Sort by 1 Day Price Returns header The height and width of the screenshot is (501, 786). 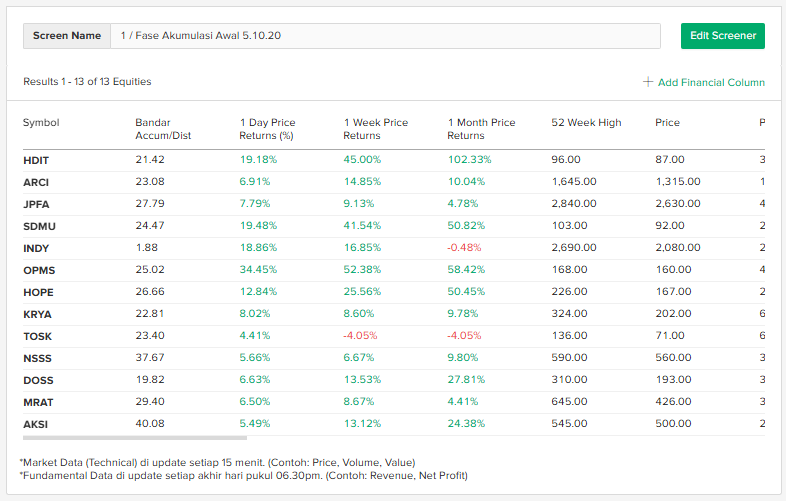267,129
